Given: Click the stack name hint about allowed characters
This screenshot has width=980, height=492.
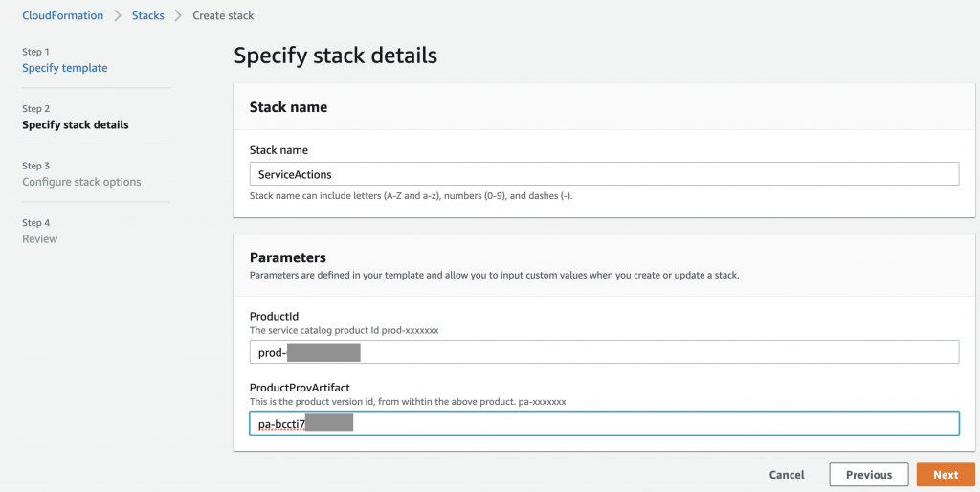Looking at the screenshot, I should point(411,195).
